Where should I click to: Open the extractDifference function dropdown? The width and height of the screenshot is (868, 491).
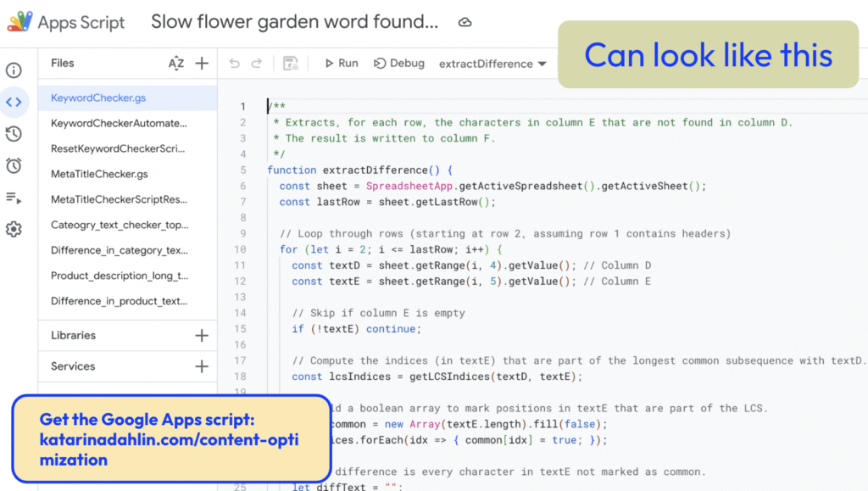tap(486, 64)
